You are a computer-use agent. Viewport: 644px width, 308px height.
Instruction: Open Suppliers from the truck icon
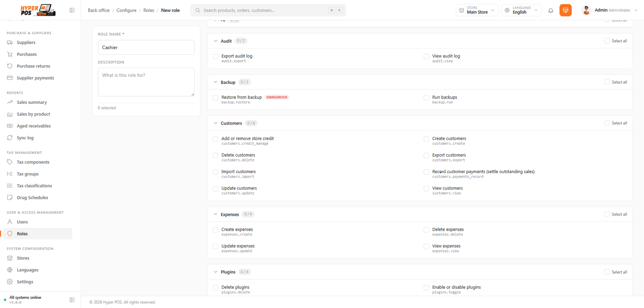[x=10, y=43]
